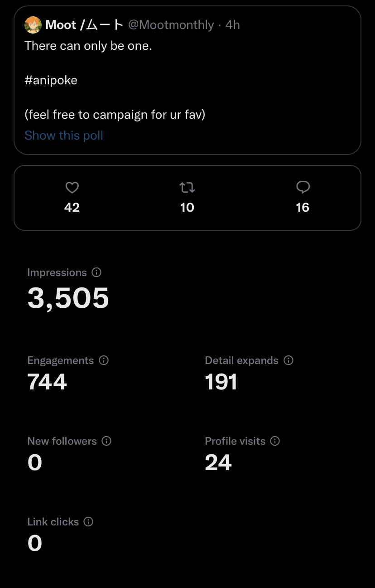Open Moot's profile avatar picture

coord(33,25)
